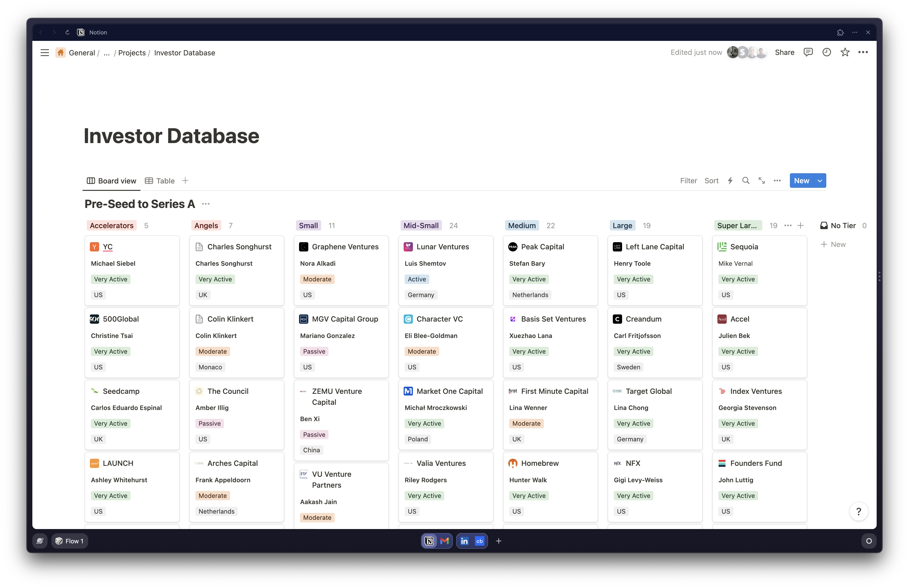Viewport: 909px width, 588px height.
Task: Open LinkedIn from the bottom dock
Action: point(464,541)
